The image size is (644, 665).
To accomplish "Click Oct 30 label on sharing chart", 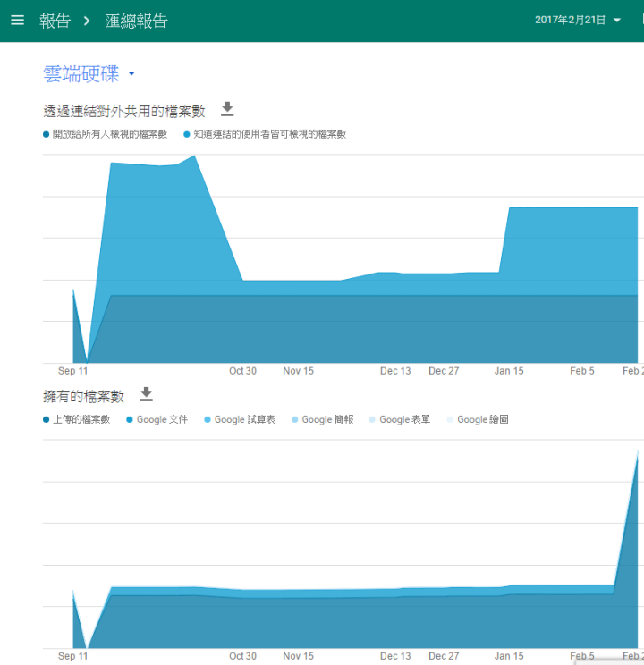I will coord(242,371).
